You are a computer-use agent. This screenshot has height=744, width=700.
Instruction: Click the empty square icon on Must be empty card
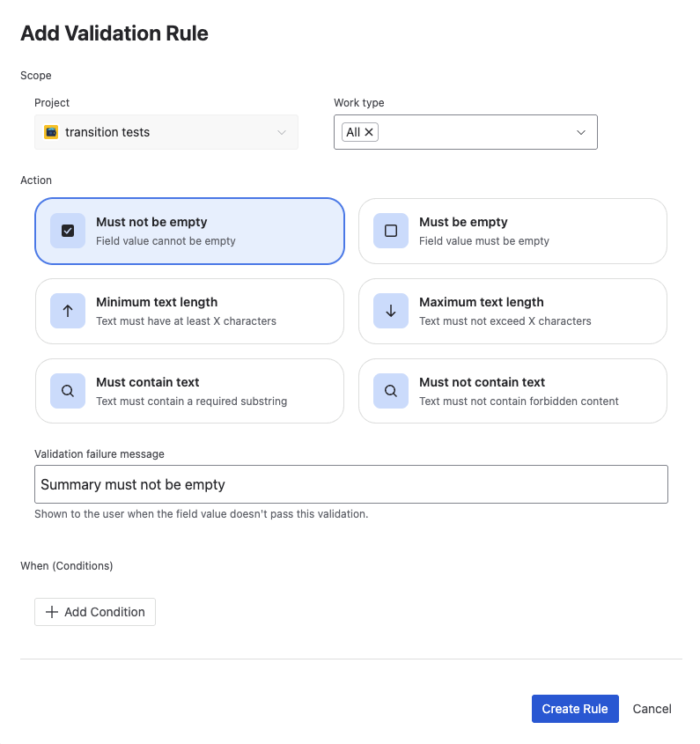click(x=391, y=231)
